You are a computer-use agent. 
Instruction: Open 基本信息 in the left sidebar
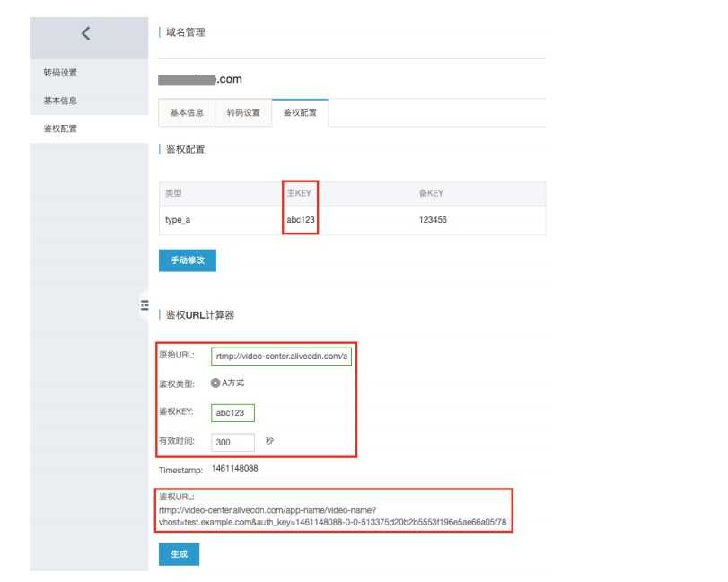tap(60, 101)
